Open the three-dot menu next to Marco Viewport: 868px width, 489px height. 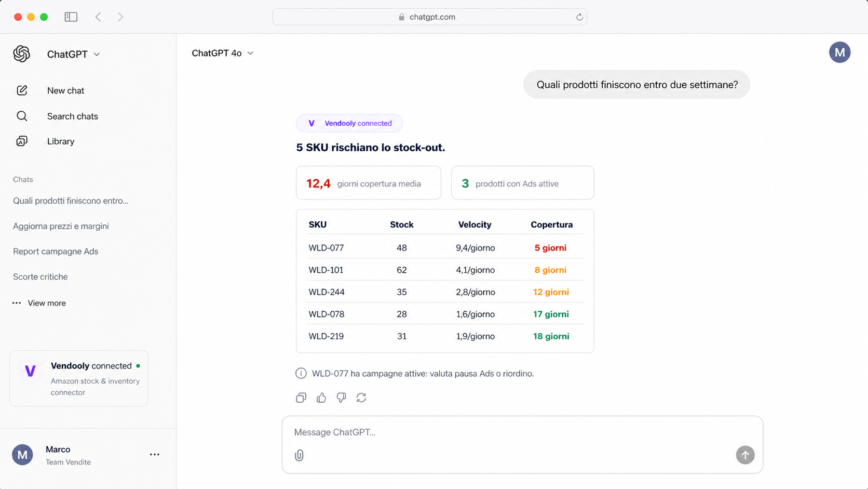click(155, 455)
